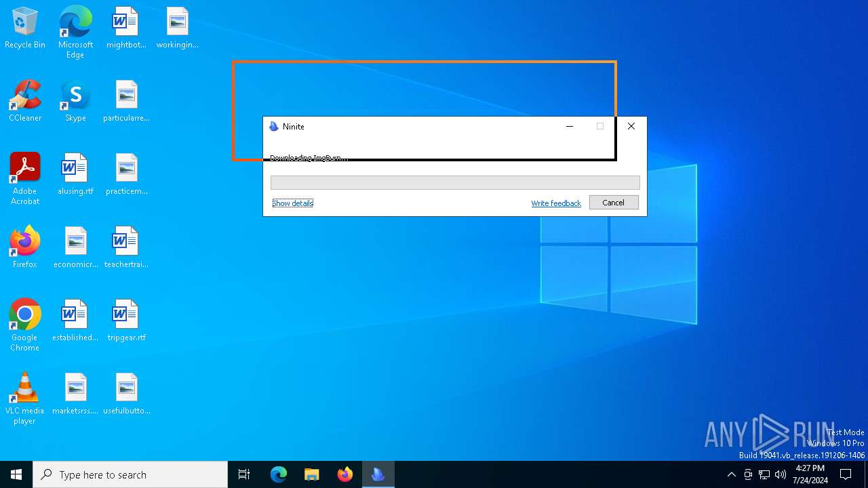Viewport: 868px width, 488px height.
Task: Select the economicr file icon
Action: tap(75, 247)
